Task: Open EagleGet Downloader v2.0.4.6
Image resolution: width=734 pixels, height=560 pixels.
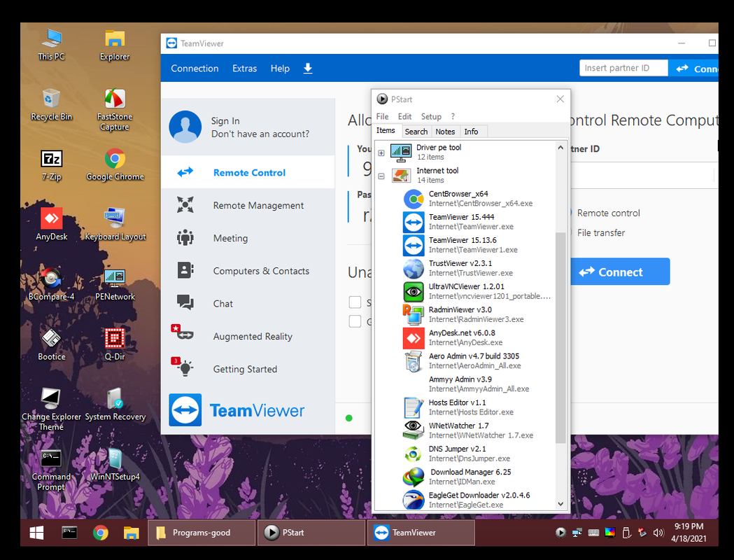Action: (467, 500)
